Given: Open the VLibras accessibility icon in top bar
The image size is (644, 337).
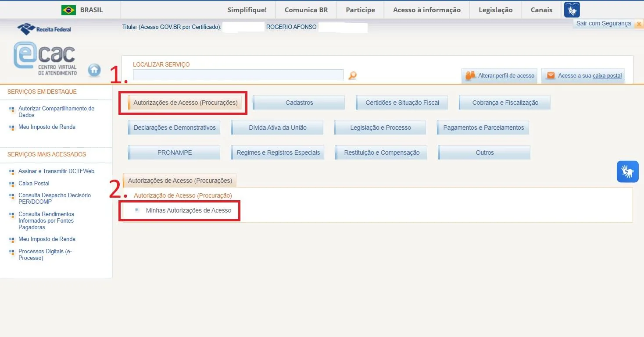Looking at the screenshot, I should click(x=572, y=10).
